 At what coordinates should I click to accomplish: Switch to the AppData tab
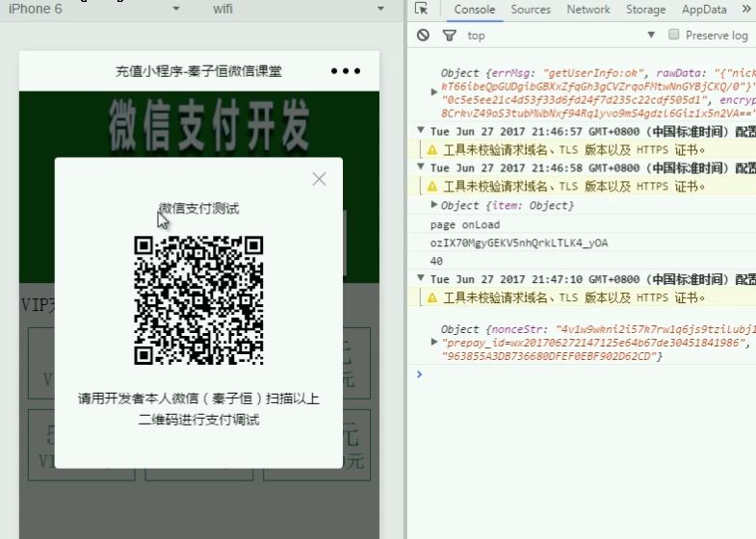(x=704, y=10)
